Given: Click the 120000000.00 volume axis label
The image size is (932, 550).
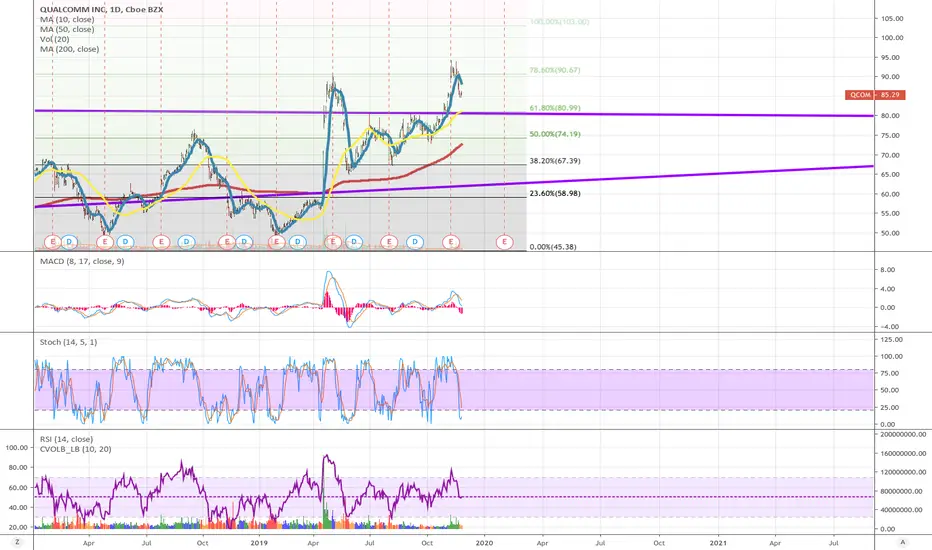Looking at the screenshot, I should pos(903,472).
